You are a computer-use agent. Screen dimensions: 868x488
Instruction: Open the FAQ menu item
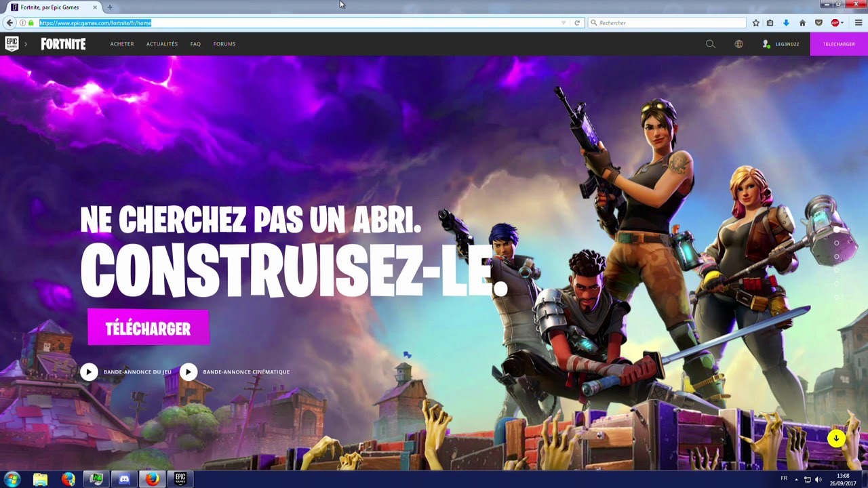click(x=195, y=44)
